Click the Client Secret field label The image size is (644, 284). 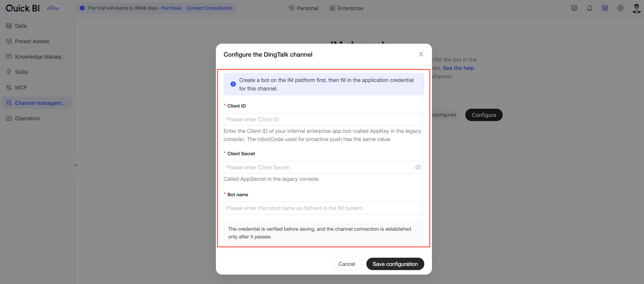pyautogui.click(x=241, y=154)
